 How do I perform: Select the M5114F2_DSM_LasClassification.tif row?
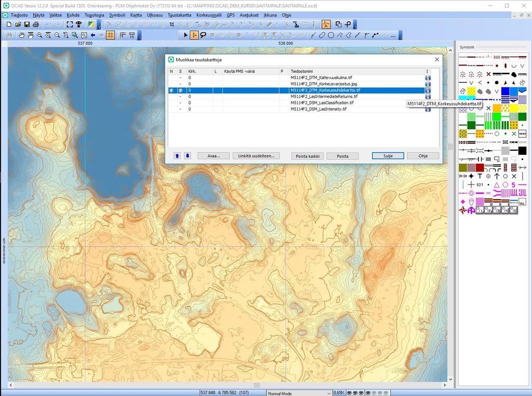tap(300, 103)
